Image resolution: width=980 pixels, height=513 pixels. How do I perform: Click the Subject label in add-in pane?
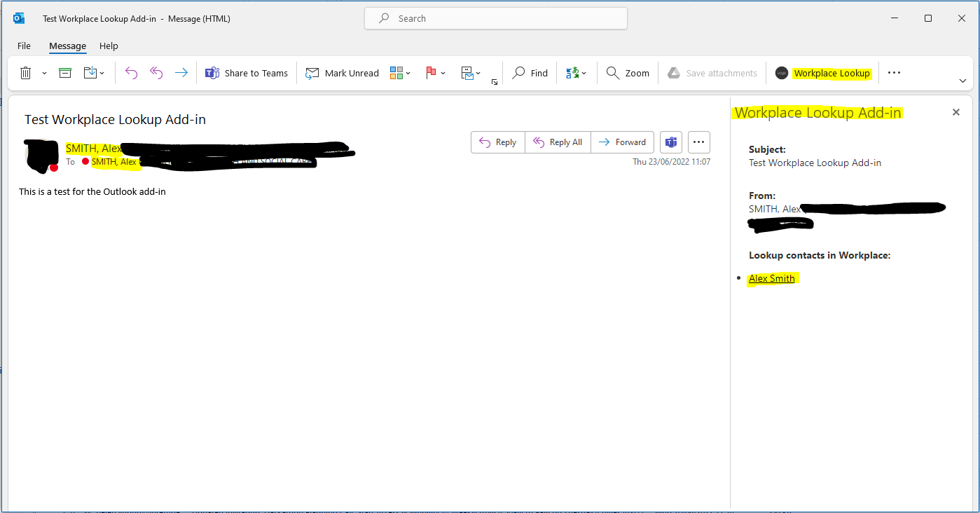767,149
